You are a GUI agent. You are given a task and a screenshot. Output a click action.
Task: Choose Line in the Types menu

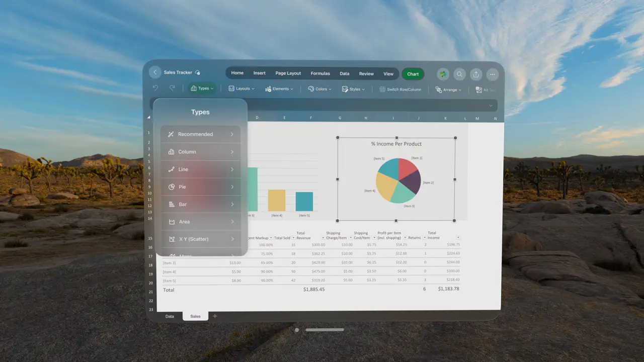point(201,169)
